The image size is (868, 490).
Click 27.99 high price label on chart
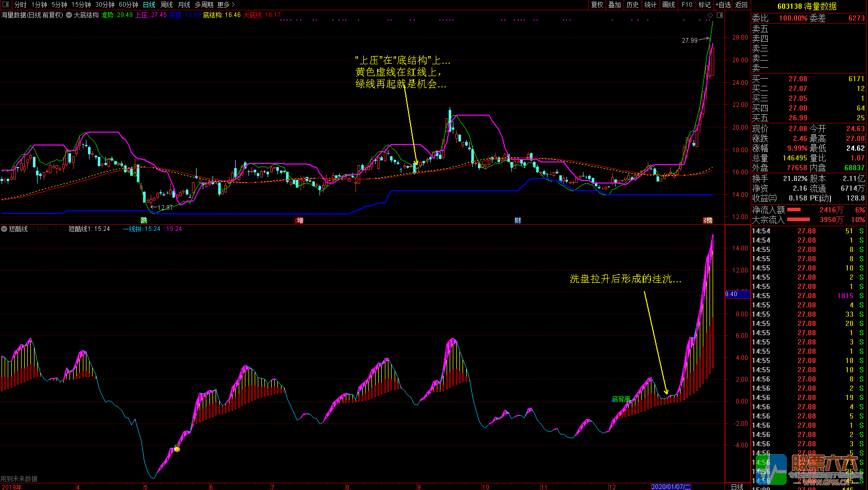coord(689,40)
